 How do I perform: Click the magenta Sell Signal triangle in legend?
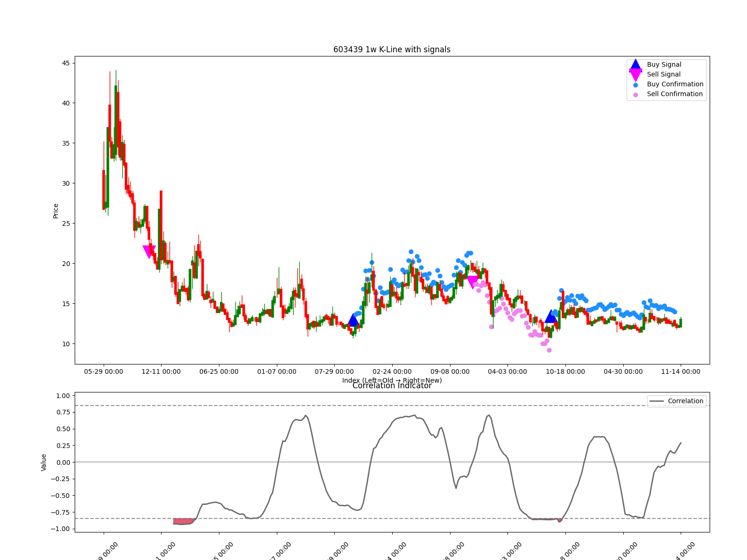(635, 75)
